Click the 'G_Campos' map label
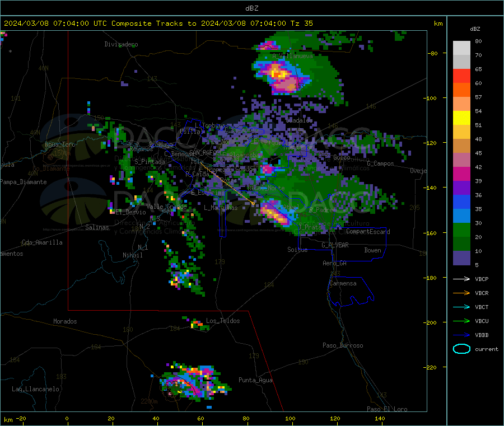Image resolution: width=504 pixels, height=426 pixels. click(380, 163)
